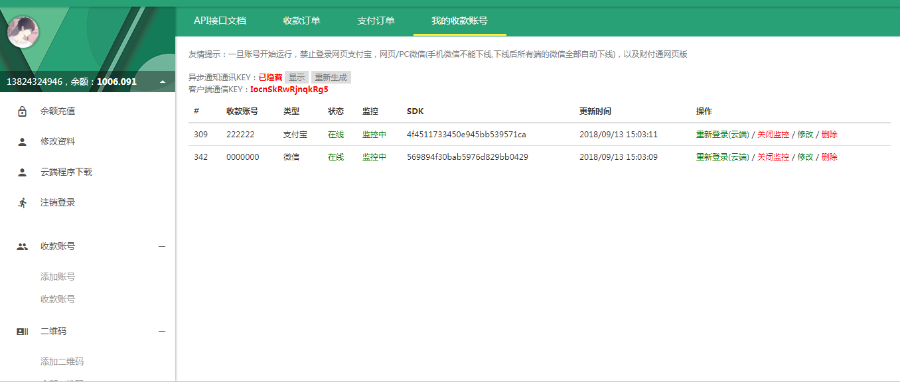Click the 重新生成 button
Screen dimensions: 900x382
(x=331, y=77)
